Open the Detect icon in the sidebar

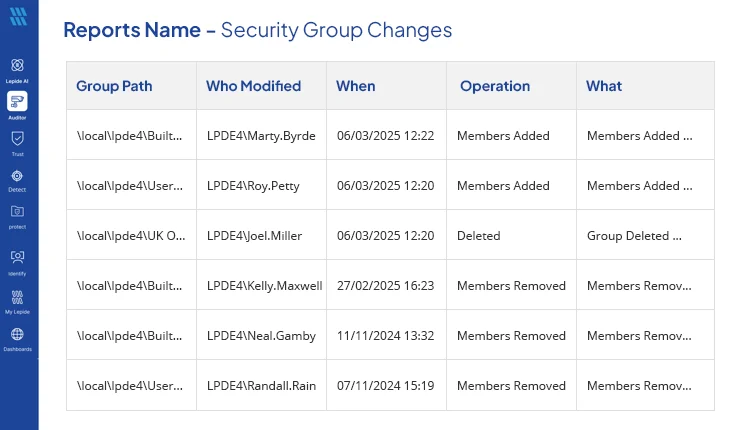[17, 176]
